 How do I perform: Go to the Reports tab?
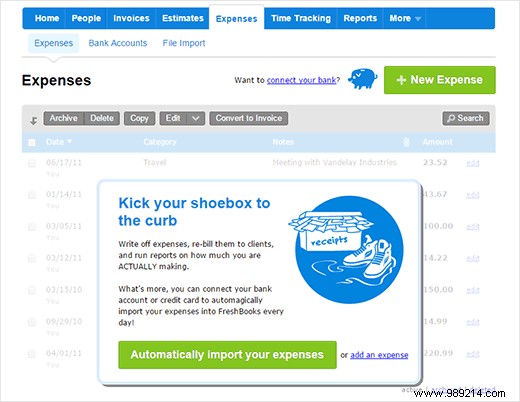pyautogui.click(x=360, y=18)
